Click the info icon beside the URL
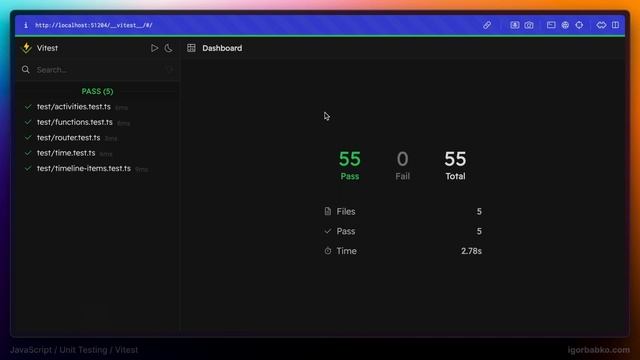 click(26, 25)
